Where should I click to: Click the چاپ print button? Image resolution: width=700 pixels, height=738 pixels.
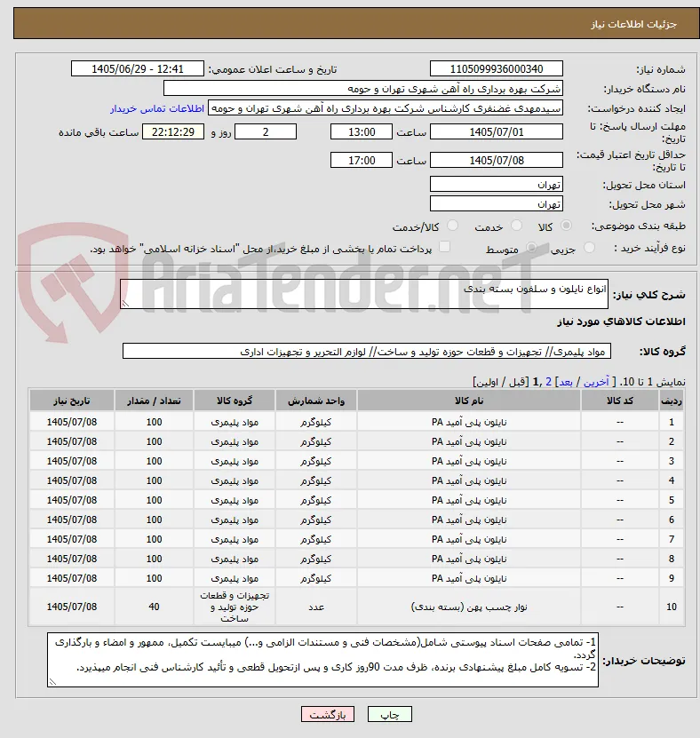pyautogui.click(x=390, y=715)
